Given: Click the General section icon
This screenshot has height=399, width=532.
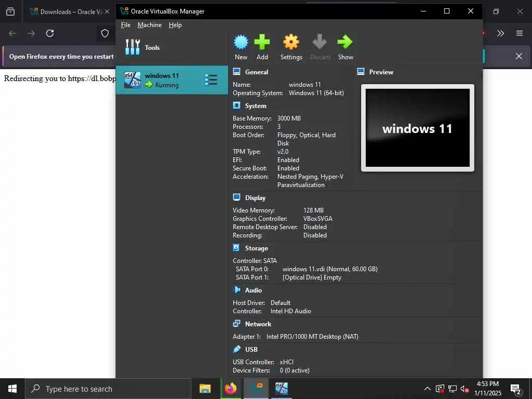Looking at the screenshot, I should [x=236, y=72].
